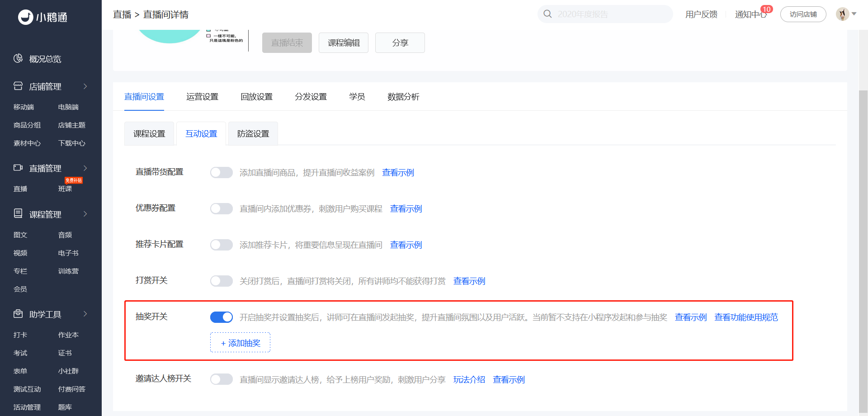Open account dropdown arrow next to avatar
This screenshot has width=868, height=416.
coord(854,14)
